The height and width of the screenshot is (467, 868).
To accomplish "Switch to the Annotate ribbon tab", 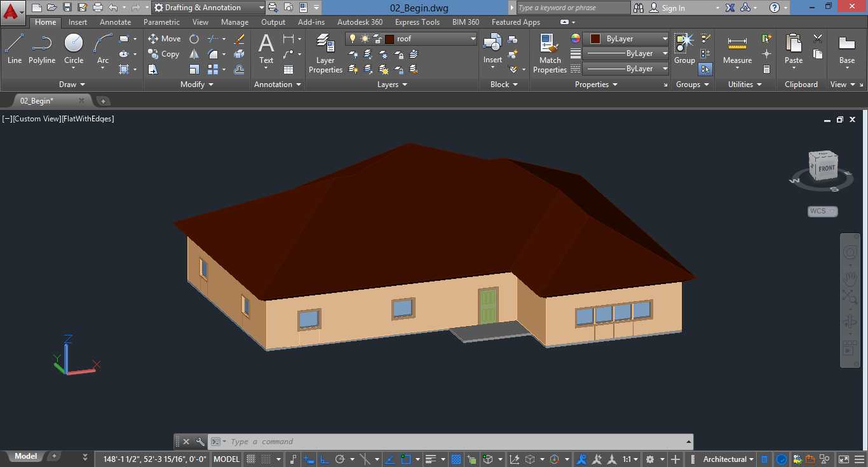I will pyautogui.click(x=116, y=22).
